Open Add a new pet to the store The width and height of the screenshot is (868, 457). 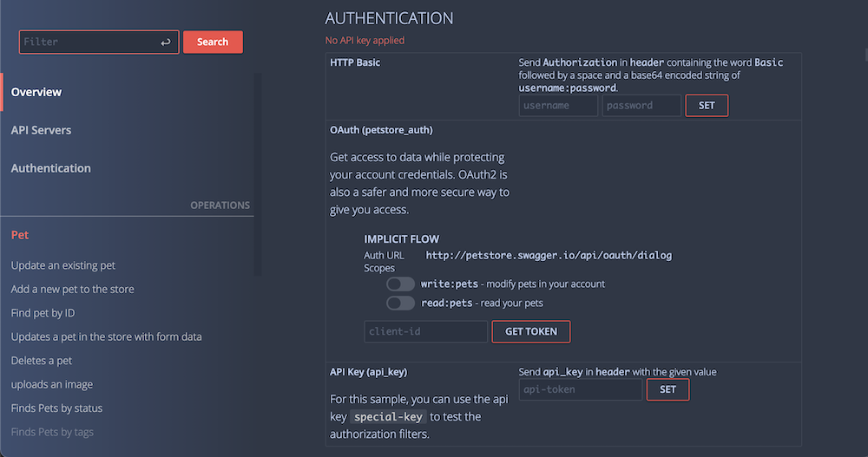tap(73, 289)
